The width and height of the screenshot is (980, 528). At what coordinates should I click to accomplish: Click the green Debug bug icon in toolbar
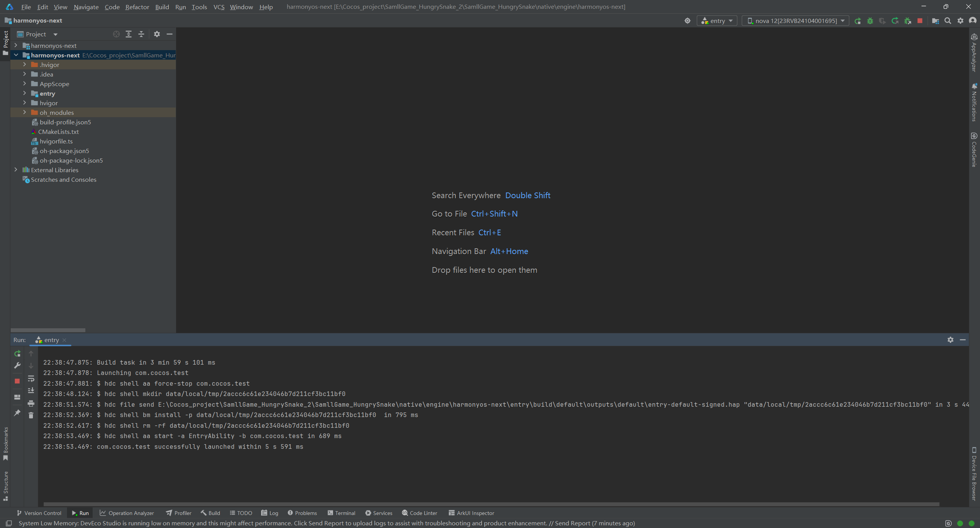(x=870, y=21)
